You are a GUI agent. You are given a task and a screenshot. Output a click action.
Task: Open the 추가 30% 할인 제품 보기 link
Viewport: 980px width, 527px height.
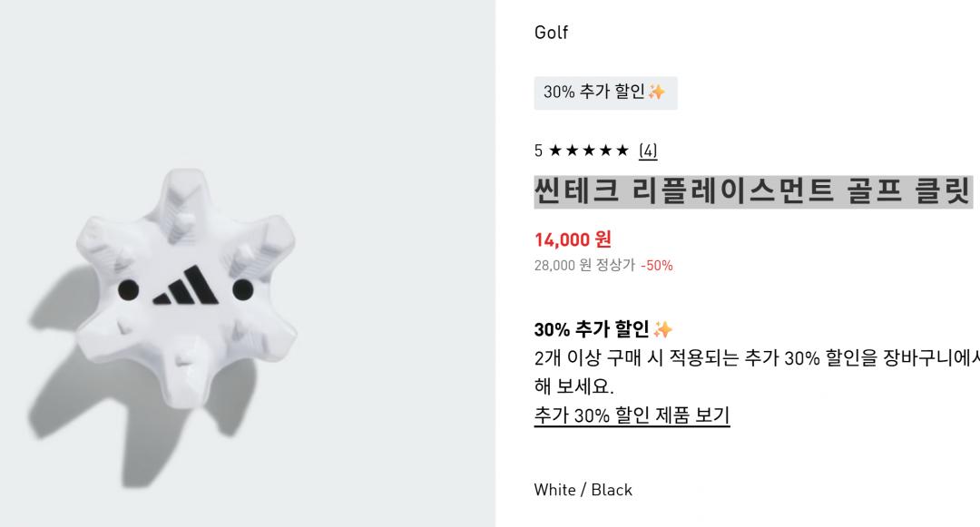[632, 415]
